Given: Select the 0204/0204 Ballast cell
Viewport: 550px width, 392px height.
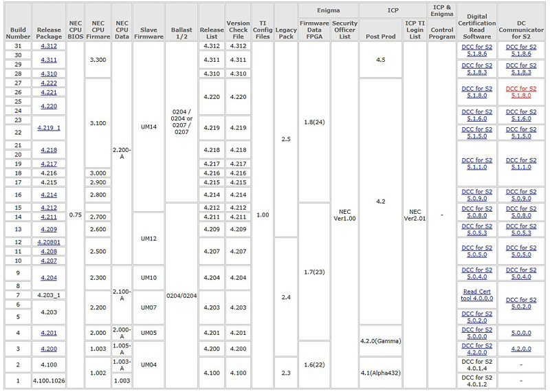Looking at the screenshot, I should [x=181, y=296].
